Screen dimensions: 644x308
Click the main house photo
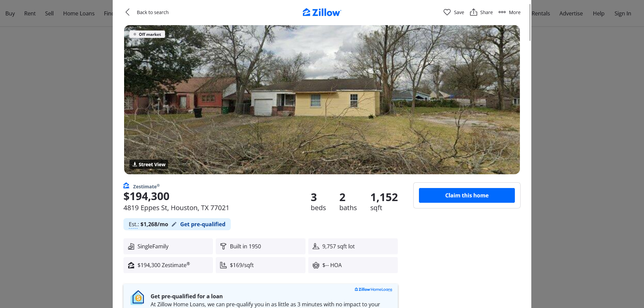[322, 100]
